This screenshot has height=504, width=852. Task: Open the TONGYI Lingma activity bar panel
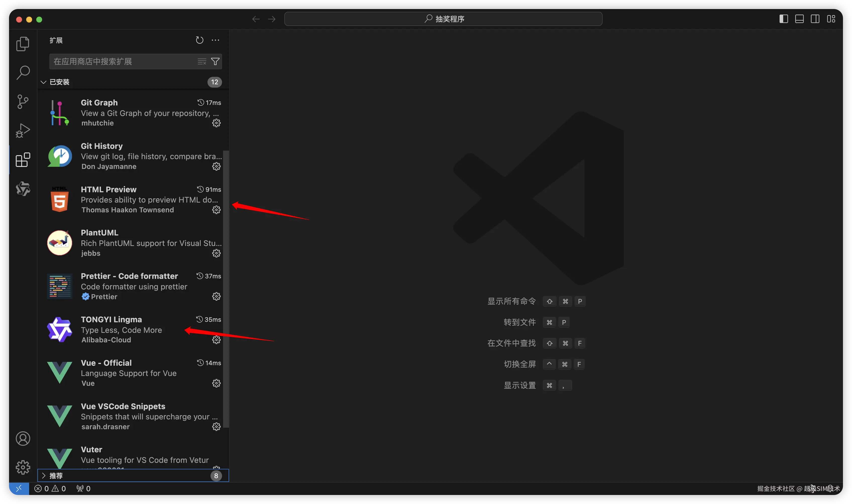(x=23, y=188)
